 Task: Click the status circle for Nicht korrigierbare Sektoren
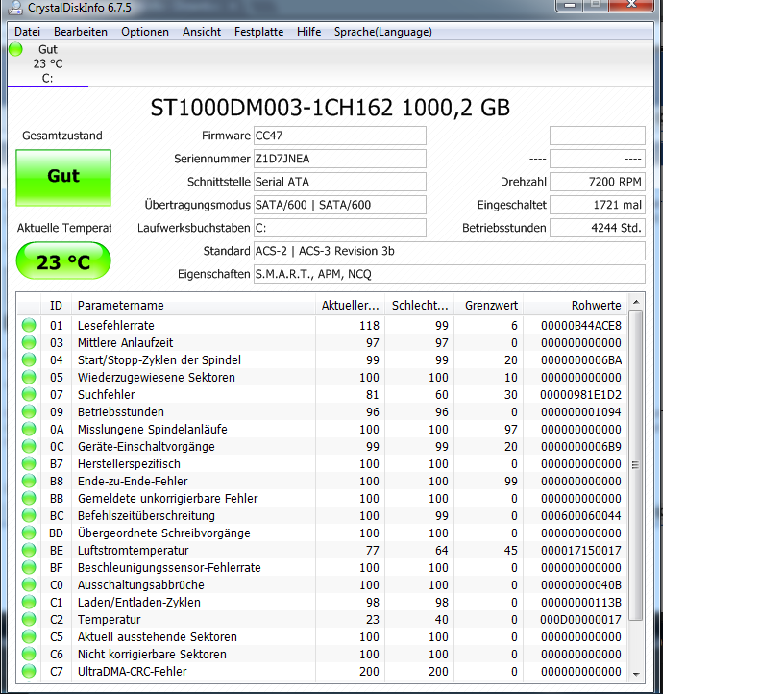(29, 654)
